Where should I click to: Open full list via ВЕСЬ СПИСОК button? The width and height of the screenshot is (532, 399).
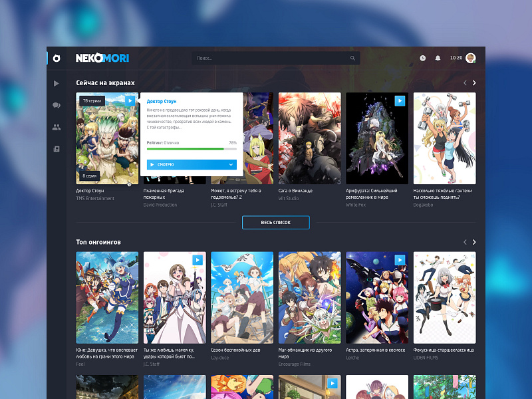click(275, 222)
